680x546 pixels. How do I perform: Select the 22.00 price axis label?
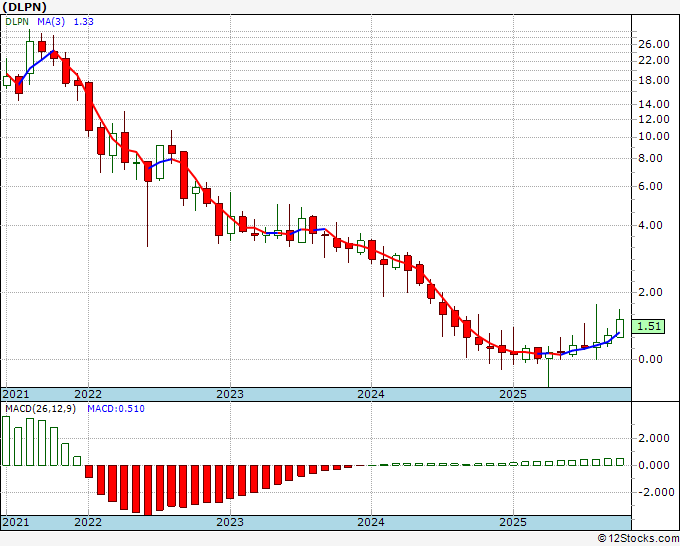point(654,60)
